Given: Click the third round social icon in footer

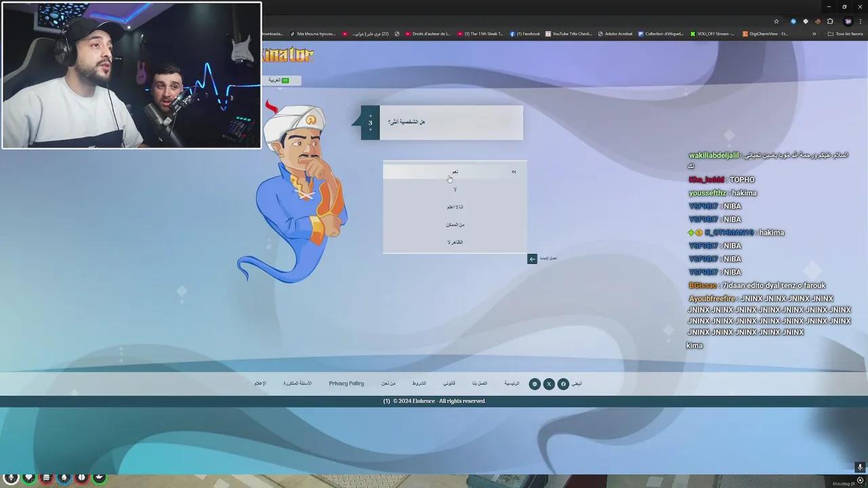Looking at the screenshot, I should tap(534, 384).
